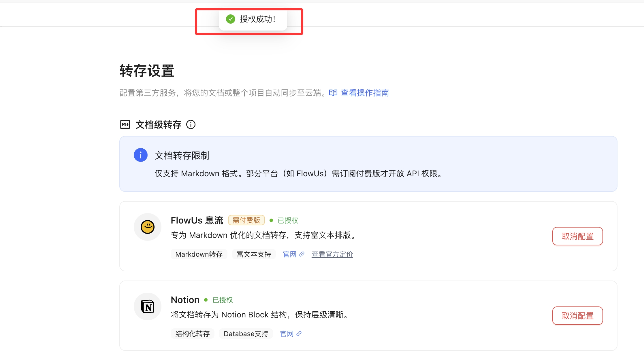Click the Database支持 tag chip

(246, 334)
